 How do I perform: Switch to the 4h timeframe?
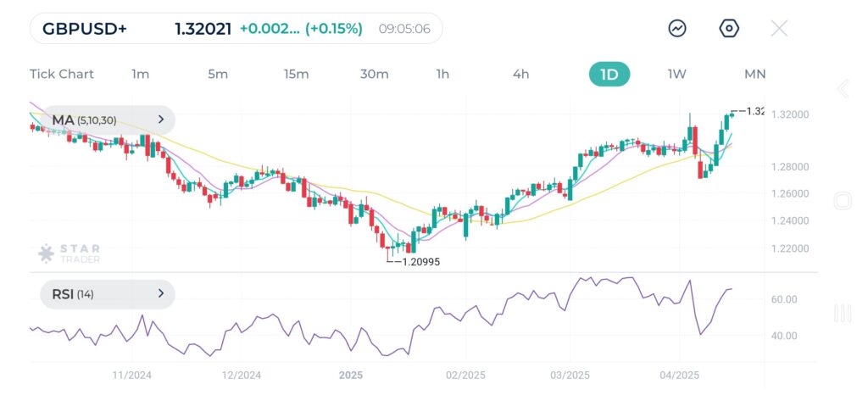point(520,74)
